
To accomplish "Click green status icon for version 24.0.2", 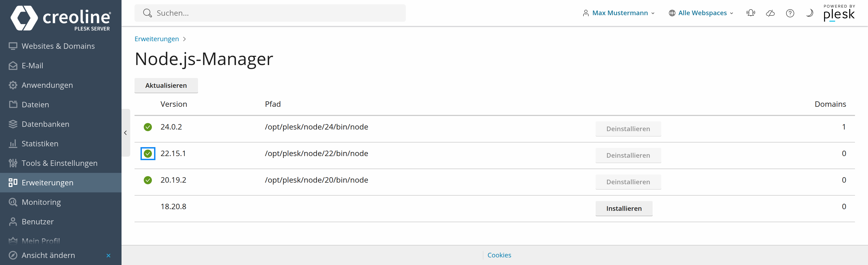I will pyautogui.click(x=148, y=127).
